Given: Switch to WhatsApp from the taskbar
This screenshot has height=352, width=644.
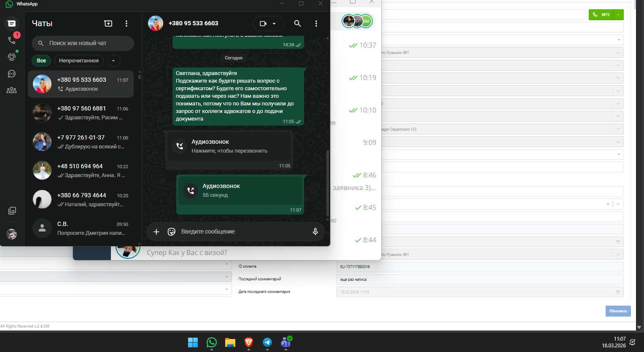Looking at the screenshot, I should 212,342.
